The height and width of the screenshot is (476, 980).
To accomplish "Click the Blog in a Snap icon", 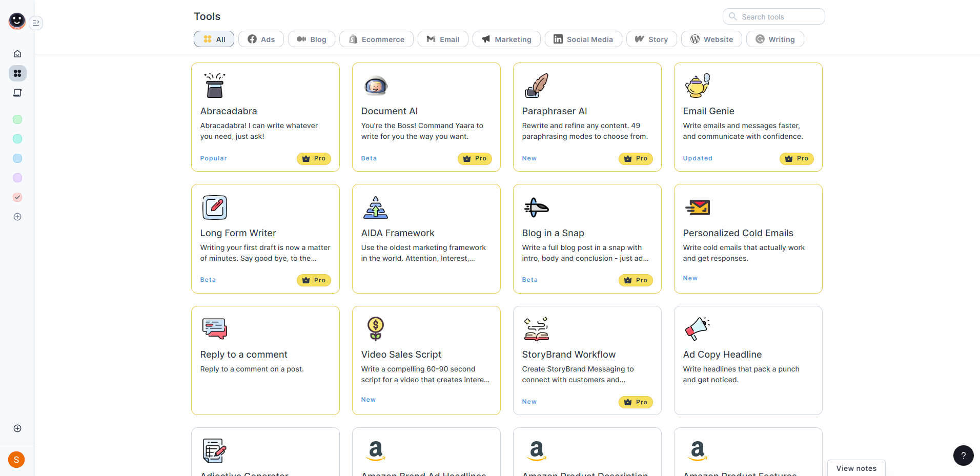I will (x=537, y=208).
